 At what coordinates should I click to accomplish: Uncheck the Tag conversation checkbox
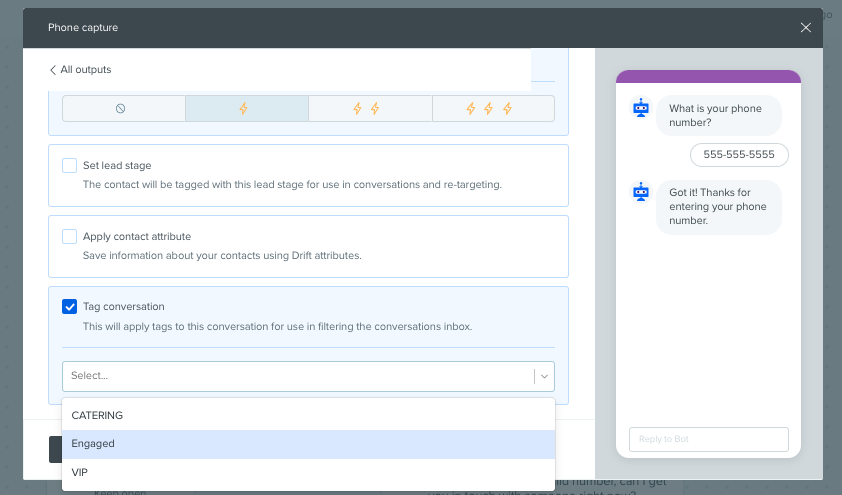[x=69, y=307]
